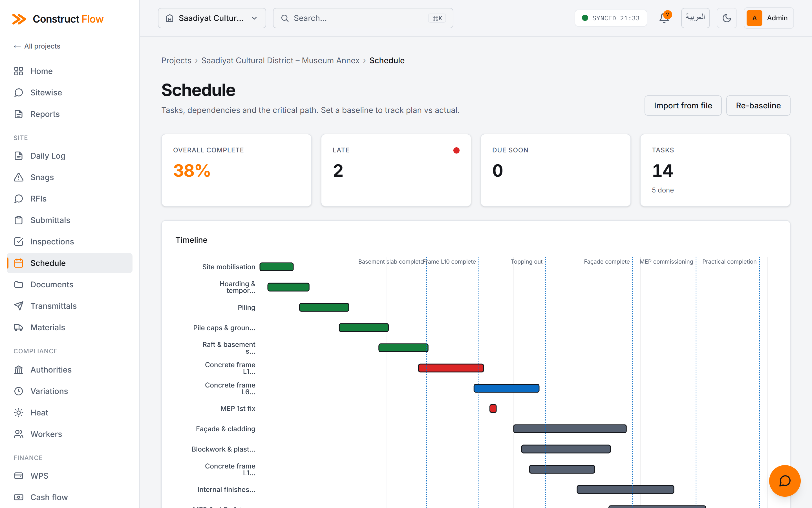Image resolution: width=812 pixels, height=508 pixels.
Task: Open Sitewise chat icon
Action: 18,93
